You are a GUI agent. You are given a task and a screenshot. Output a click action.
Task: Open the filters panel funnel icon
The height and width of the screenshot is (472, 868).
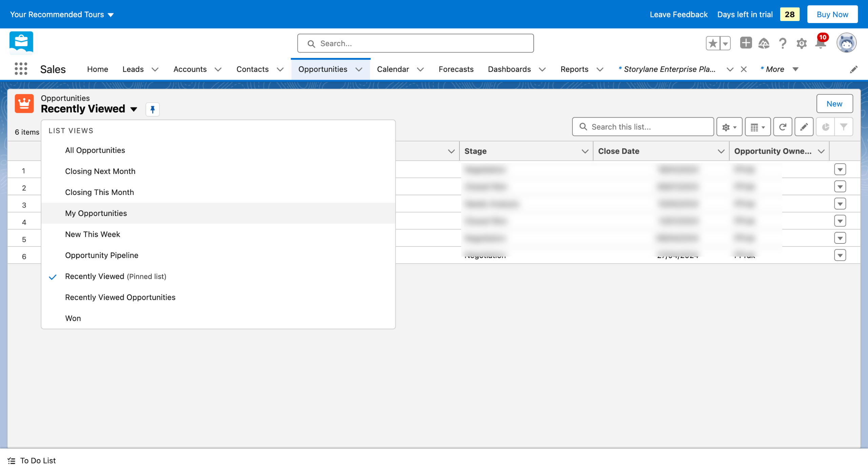click(x=844, y=127)
